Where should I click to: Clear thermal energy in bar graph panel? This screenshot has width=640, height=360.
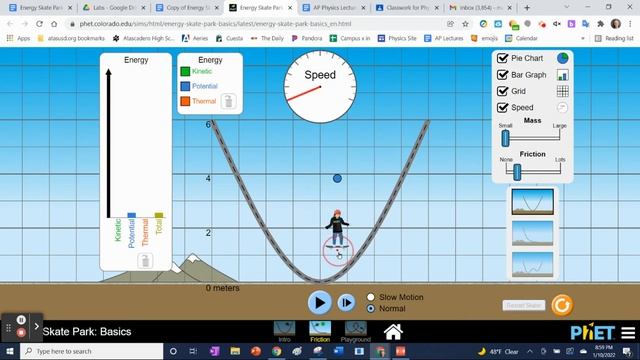(x=145, y=261)
